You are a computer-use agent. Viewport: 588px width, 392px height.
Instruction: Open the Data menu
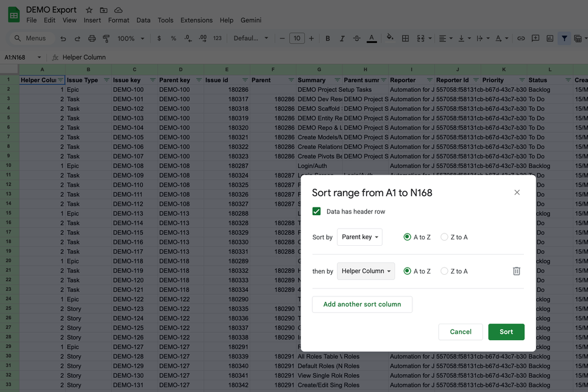pos(143,20)
